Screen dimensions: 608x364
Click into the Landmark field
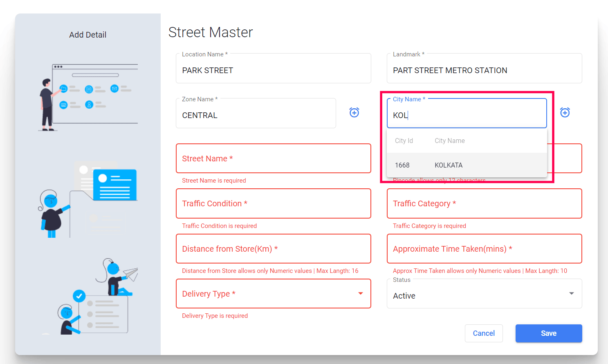pyautogui.click(x=484, y=70)
